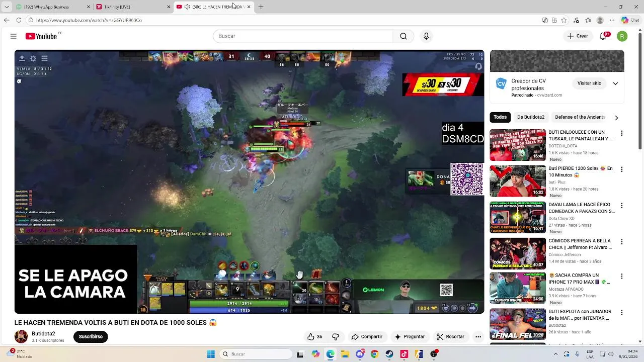Image resolution: width=644 pixels, height=362 pixels.
Task: Open Discord from the taskbar
Action: [x=360, y=354]
